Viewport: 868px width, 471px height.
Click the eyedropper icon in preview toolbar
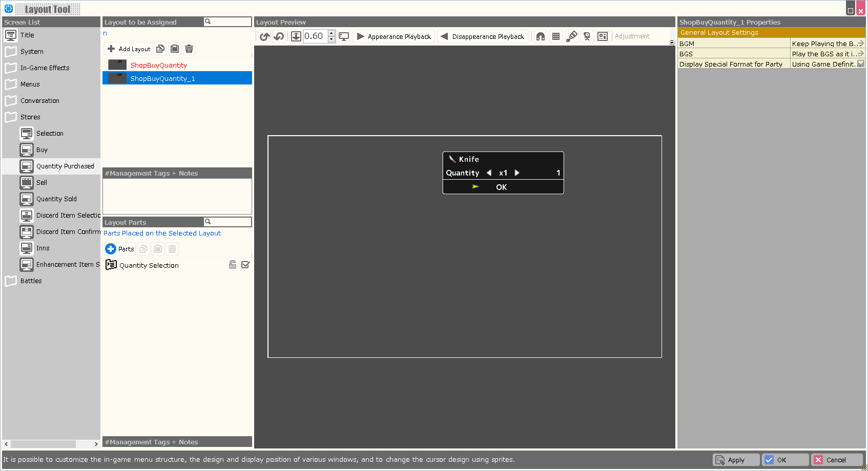(572, 36)
